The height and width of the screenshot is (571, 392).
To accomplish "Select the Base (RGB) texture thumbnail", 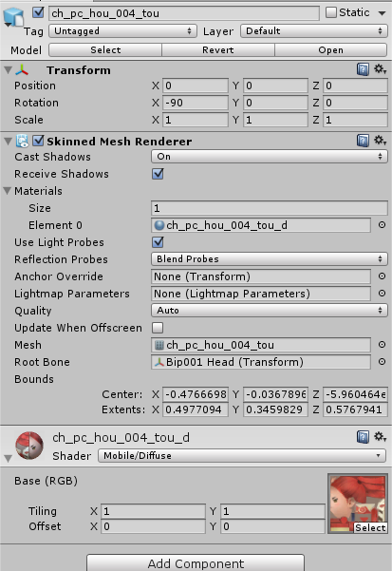I will coord(358,504).
